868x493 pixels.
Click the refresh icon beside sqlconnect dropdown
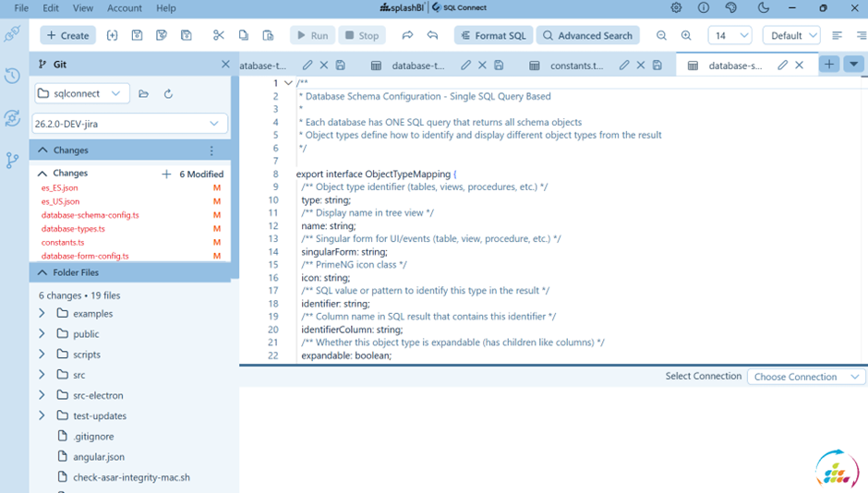168,93
